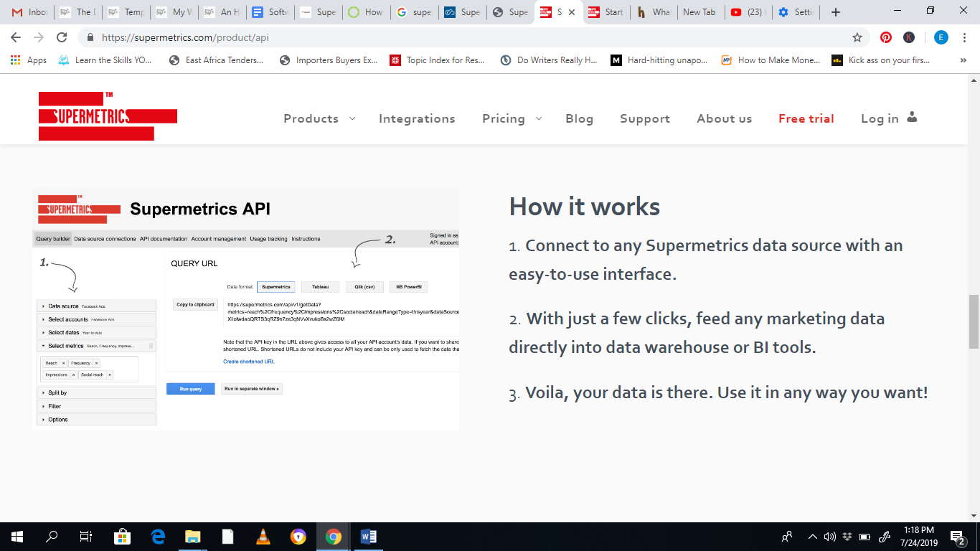Open the Integrations page
The width and height of the screenshot is (980, 551).
(x=417, y=118)
